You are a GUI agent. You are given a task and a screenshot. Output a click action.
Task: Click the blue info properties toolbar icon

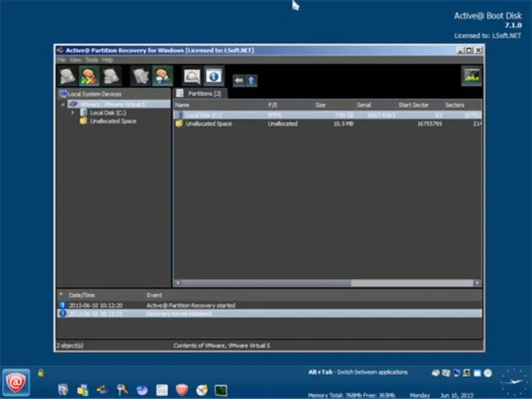(x=213, y=76)
